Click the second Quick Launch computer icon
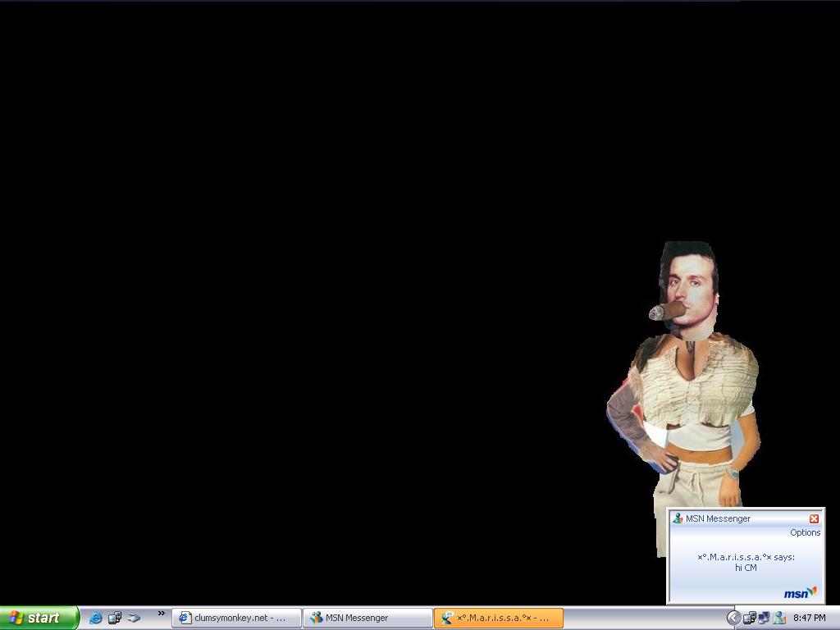This screenshot has width=840, height=630. point(114,618)
